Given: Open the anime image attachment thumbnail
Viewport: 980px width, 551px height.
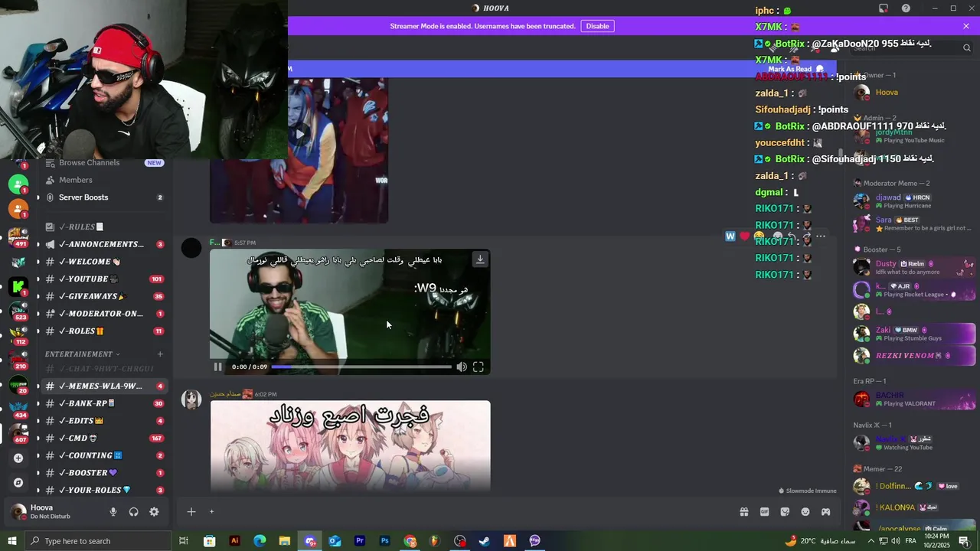Looking at the screenshot, I should point(351,445).
